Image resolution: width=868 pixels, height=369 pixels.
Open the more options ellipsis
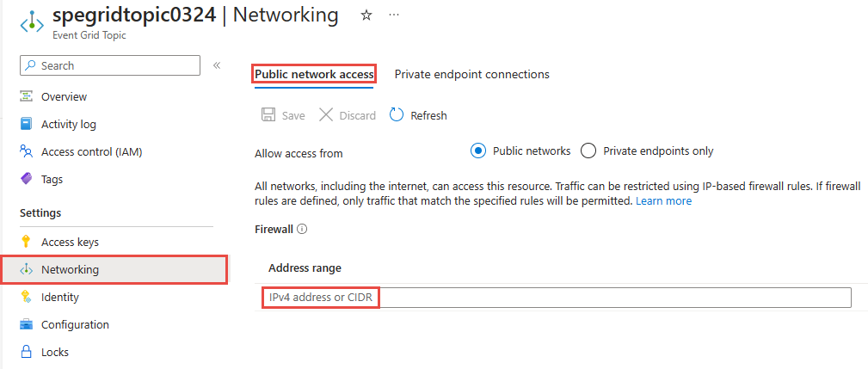point(394,15)
